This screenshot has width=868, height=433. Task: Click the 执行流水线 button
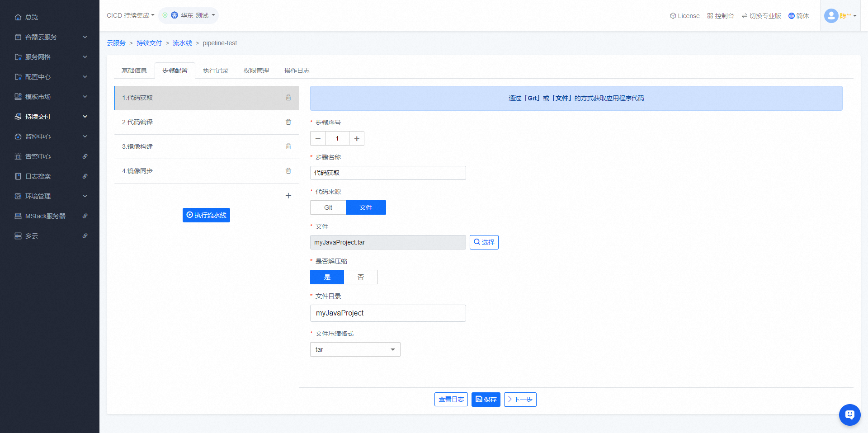pyautogui.click(x=206, y=215)
